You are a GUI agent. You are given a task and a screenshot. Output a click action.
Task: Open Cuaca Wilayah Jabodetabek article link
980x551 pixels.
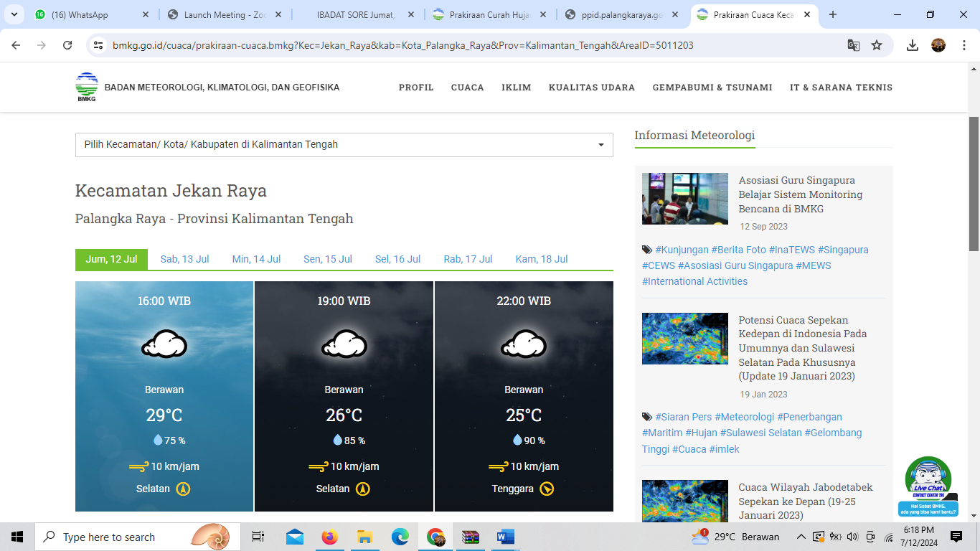click(x=806, y=501)
